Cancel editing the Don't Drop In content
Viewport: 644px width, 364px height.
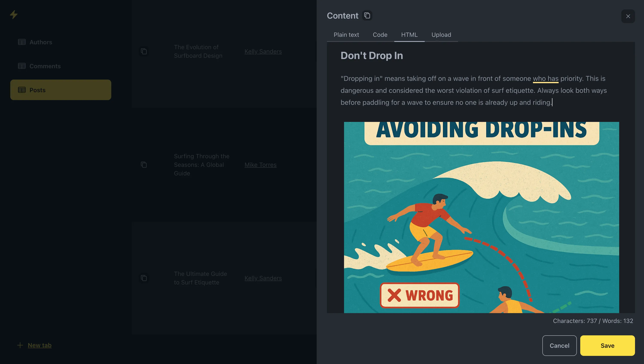tap(559, 345)
